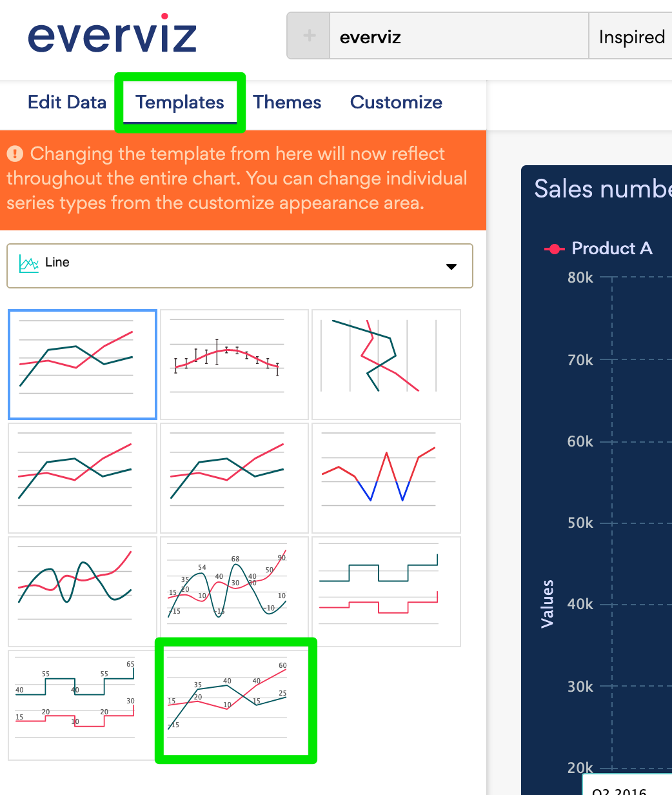Edit the everviz chart name field

coord(459,36)
